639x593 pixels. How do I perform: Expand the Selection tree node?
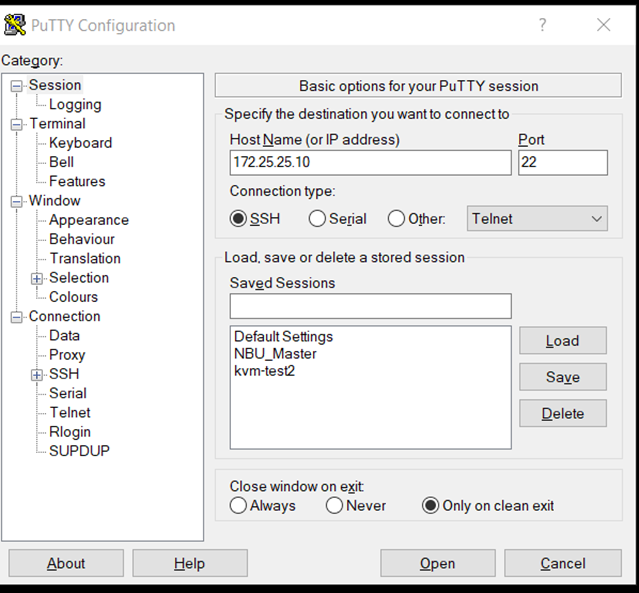pyautogui.click(x=37, y=278)
